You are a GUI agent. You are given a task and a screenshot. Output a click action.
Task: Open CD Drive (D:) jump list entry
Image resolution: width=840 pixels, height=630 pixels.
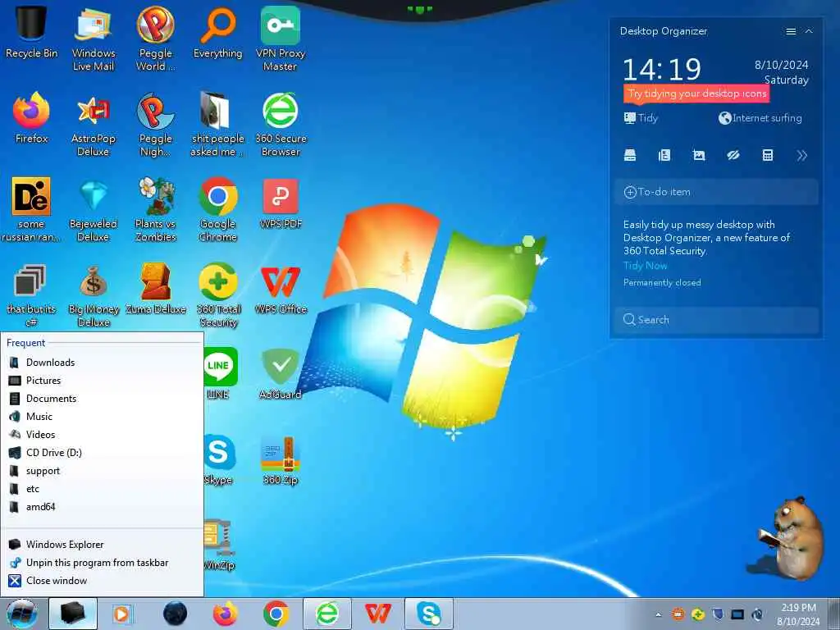tap(102, 453)
